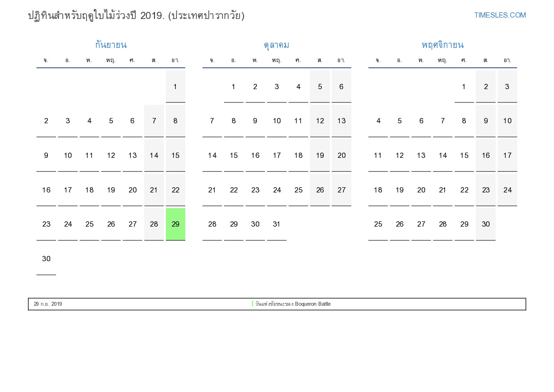Viewport: 554px width, 392px height.
Task: Click the พฤศจิกายน month heading
Action: point(442,45)
